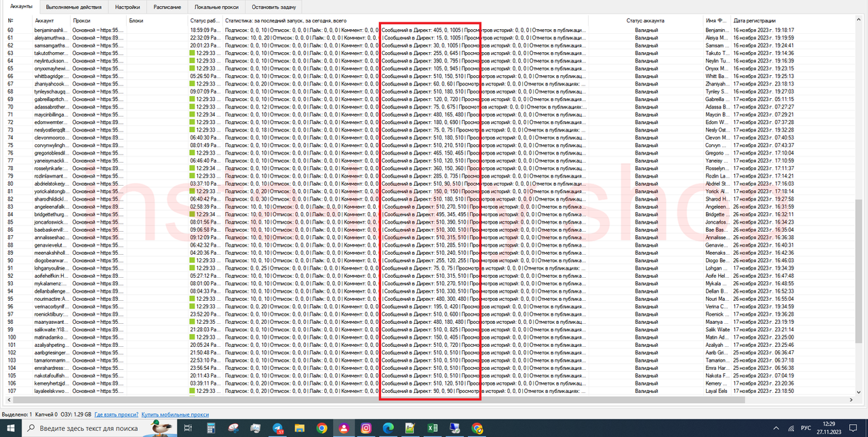Image resolution: width=868 pixels, height=437 pixels.
Task: Click the Блоки column header
Action: (158, 21)
